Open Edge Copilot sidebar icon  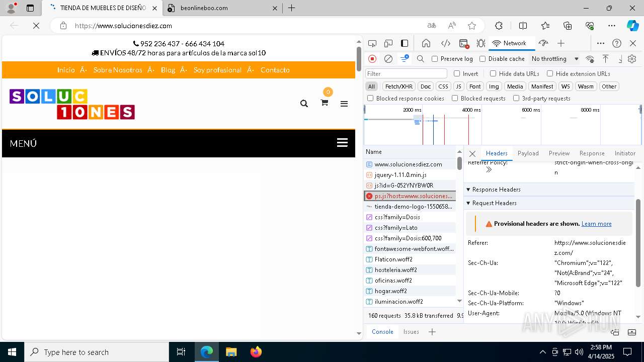(632, 26)
